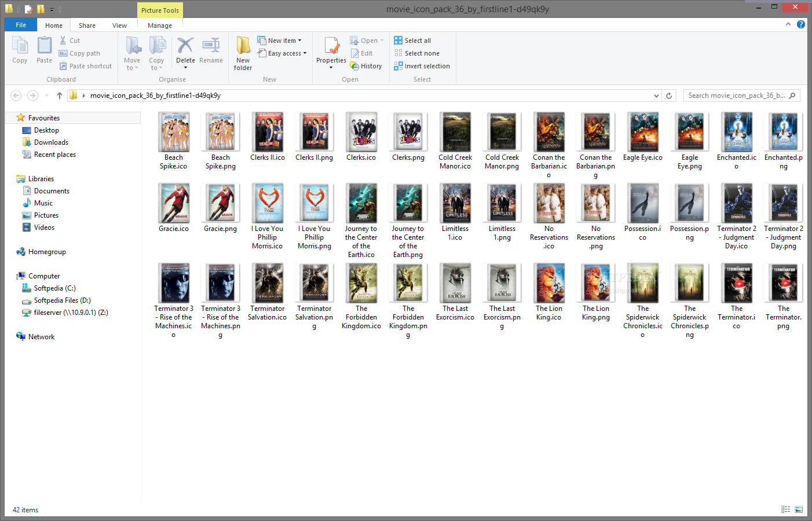Click Select all
812x521 pixels.
pyautogui.click(x=412, y=41)
